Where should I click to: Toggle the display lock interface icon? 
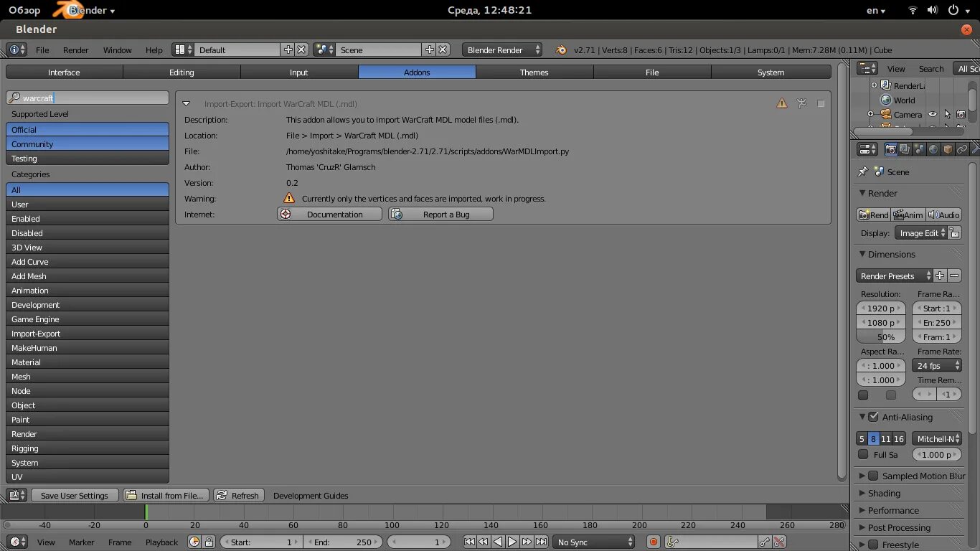click(x=954, y=232)
